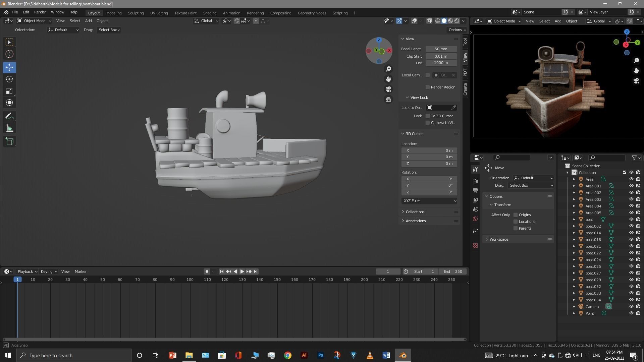This screenshot has height=362, width=644.
Task: Check Lock To 3D Cursor
Action: pyautogui.click(x=428, y=116)
